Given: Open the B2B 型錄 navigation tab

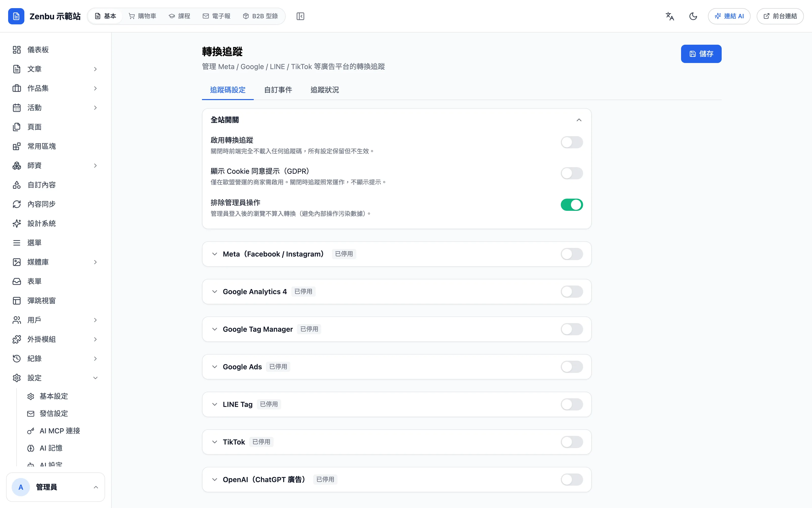Looking at the screenshot, I should [260, 16].
